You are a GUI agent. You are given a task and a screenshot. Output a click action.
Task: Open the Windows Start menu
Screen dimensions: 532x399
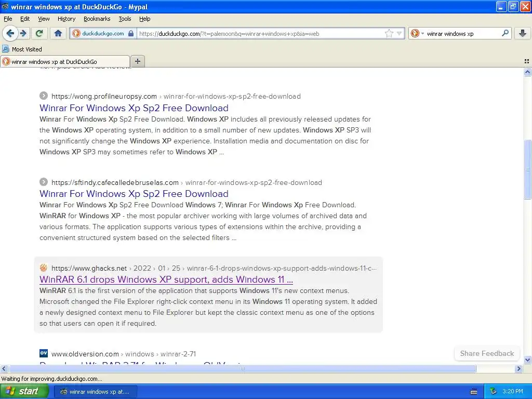(x=24, y=391)
